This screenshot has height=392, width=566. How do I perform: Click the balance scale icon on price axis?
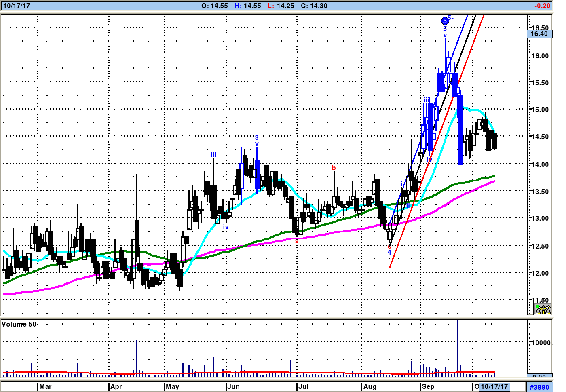pyautogui.click(x=543, y=310)
